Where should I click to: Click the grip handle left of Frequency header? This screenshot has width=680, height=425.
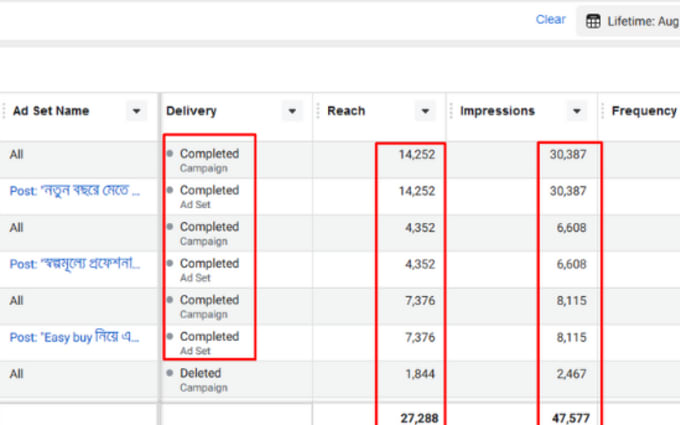(x=602, y=111)
